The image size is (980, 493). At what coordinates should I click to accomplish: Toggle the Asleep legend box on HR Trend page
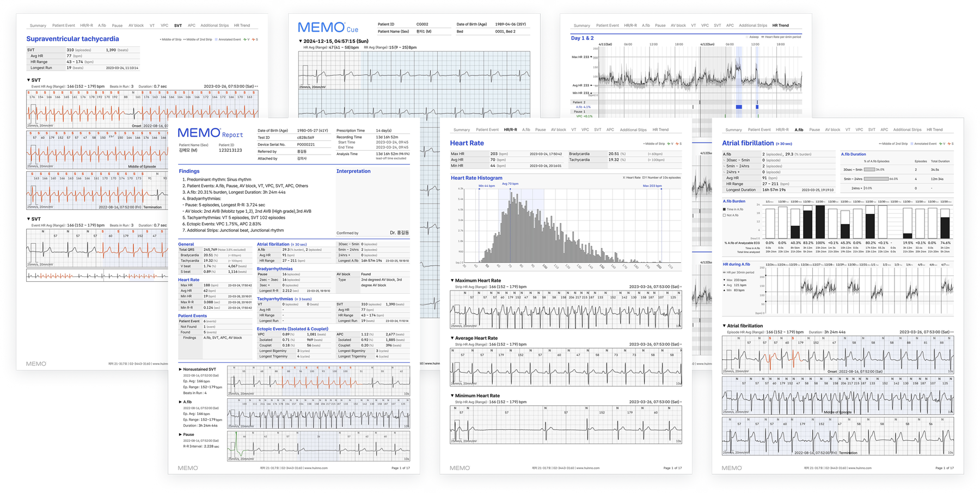tap(746, 37)
